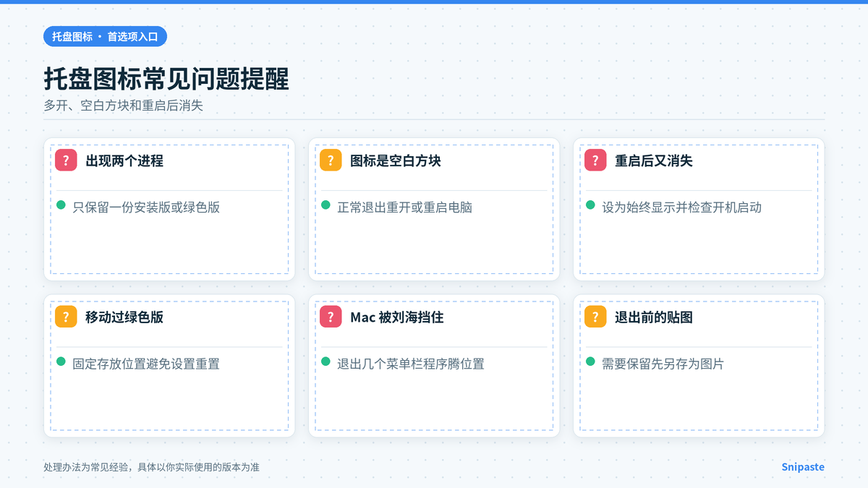868x488 pixels.
Task: Click the orange question icon beside 移动过绿色版
Action: [66, 317]
